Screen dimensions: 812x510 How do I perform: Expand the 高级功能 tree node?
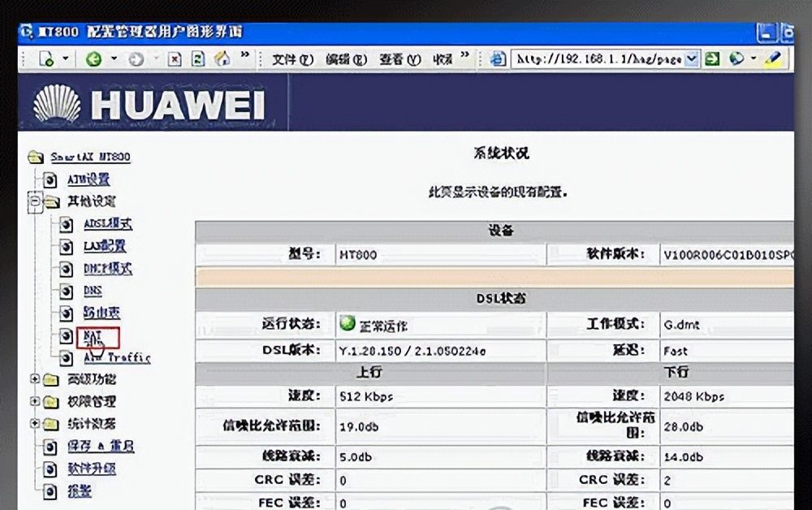click(x=36, y=379)
